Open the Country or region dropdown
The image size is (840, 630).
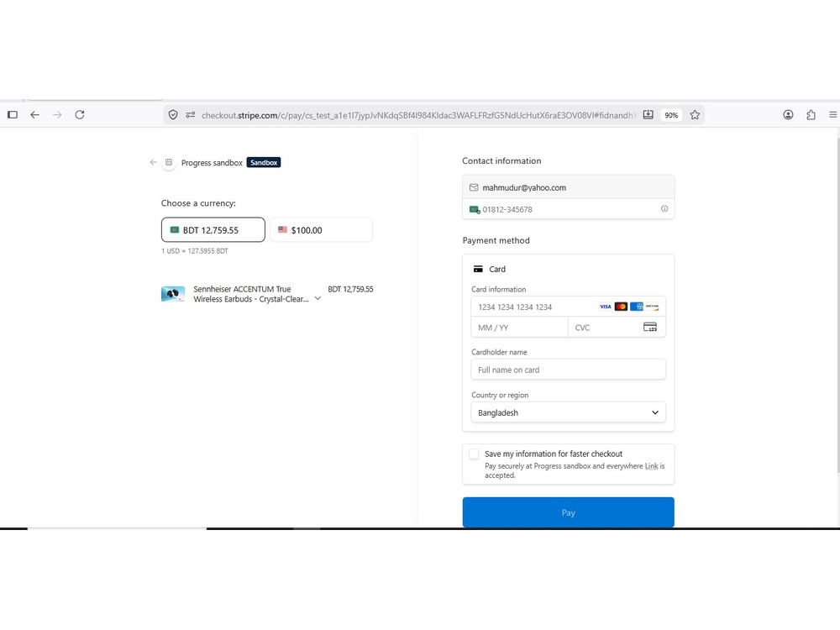(x=569, y=412)
